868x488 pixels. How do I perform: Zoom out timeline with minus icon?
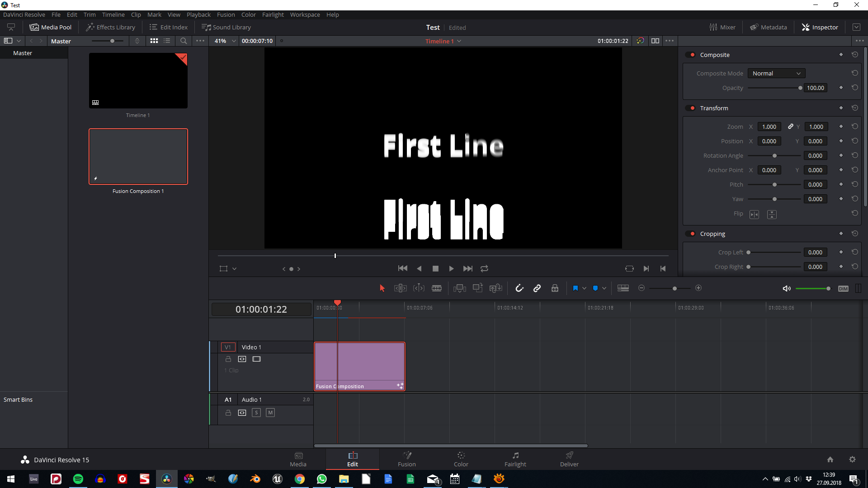coord(641,288)
